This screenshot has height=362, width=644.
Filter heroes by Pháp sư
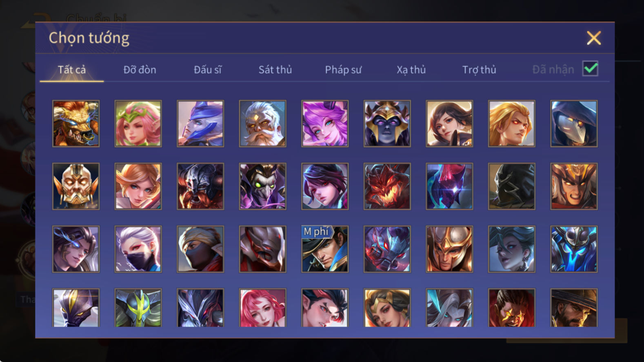pos(343,70)
